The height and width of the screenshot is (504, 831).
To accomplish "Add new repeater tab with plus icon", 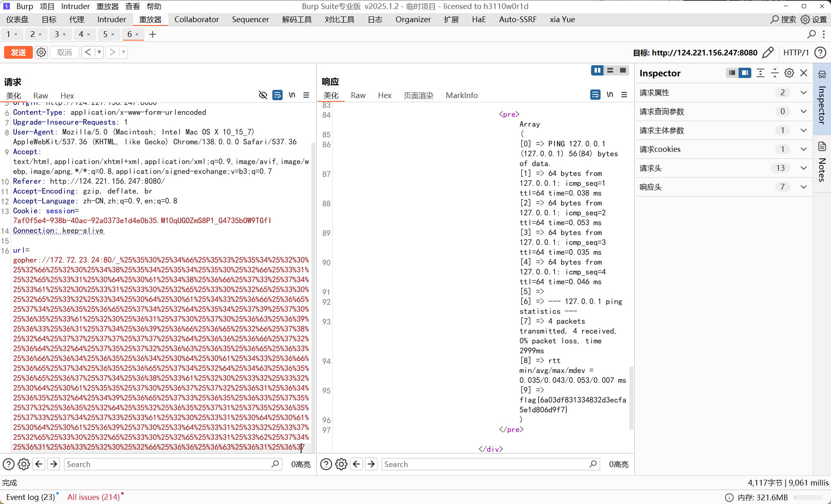I will coord(152,34).
